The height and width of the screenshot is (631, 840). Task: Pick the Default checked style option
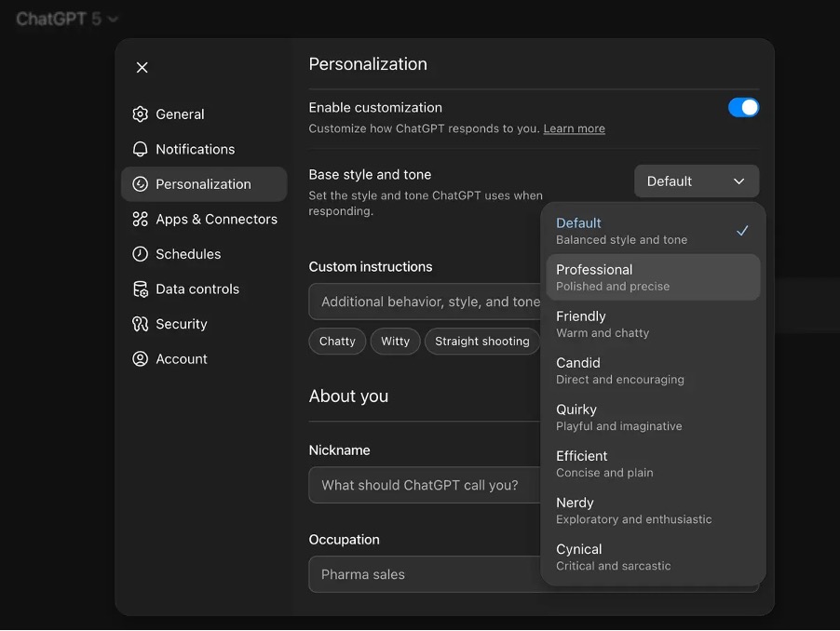pos(652,231)
